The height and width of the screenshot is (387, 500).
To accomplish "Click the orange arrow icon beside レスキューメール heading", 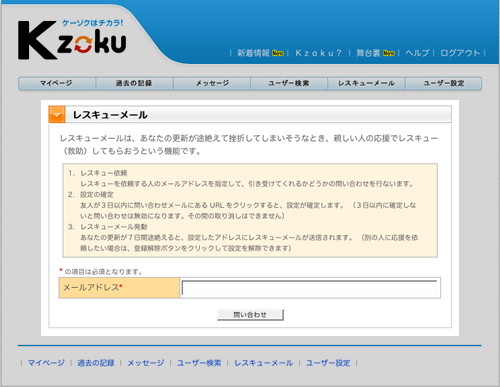I will pyautogui.click(x=57, y=115).
